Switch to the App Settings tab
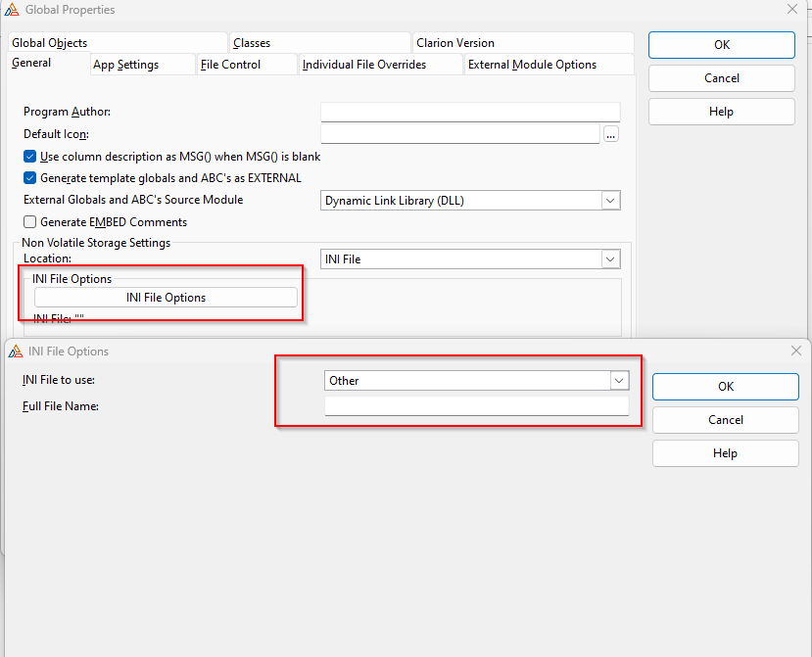This screenshot has width=812, height=657. click(x=125, y=65)
